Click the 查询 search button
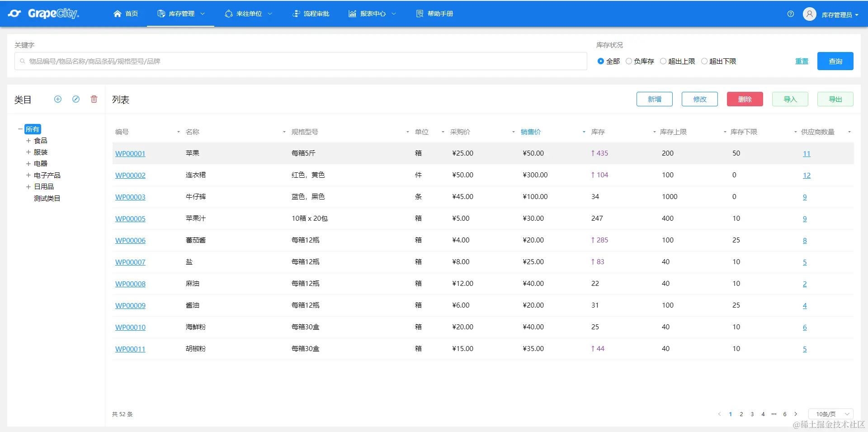The image size is (868, 432). 835,61
